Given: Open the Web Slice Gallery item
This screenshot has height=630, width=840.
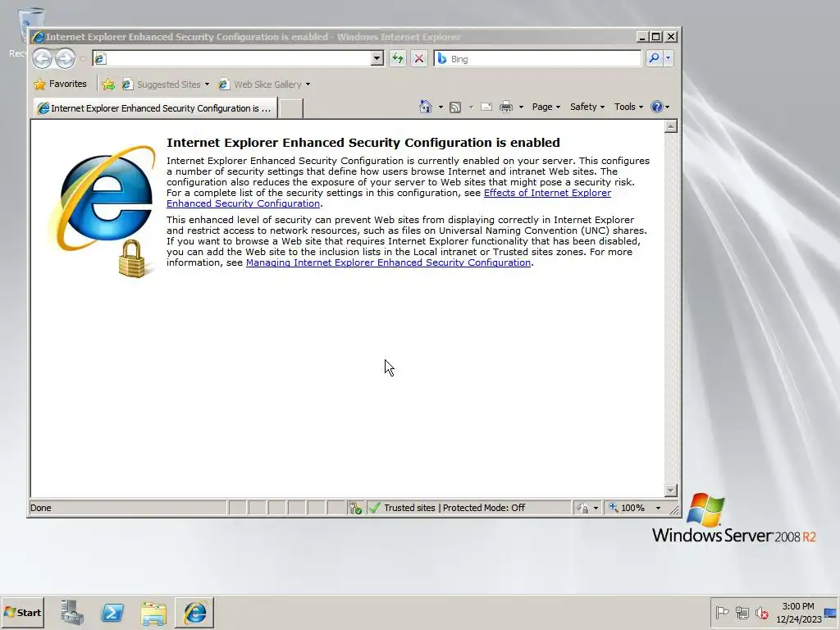Looking at the screenshot, I should (264, 84).
